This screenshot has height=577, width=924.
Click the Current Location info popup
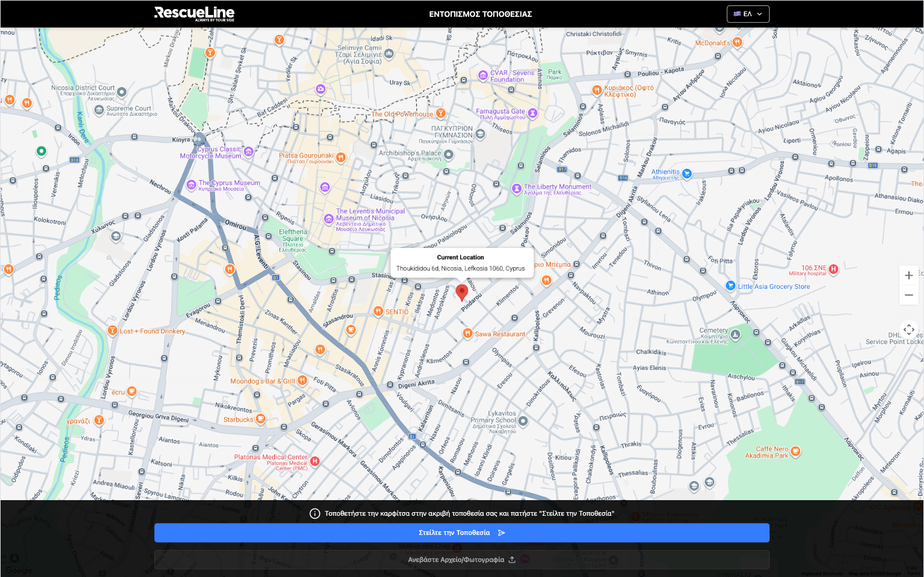pos(461,263)
